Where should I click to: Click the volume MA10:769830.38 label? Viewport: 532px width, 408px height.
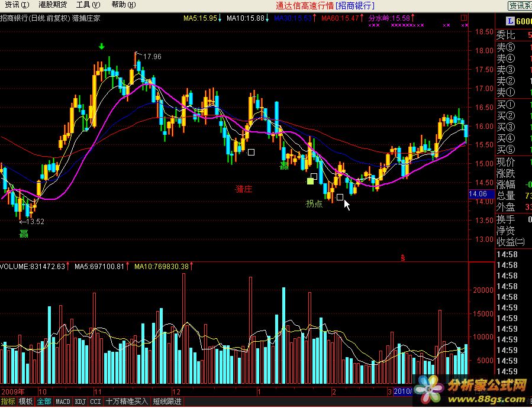tap(161, 267)
